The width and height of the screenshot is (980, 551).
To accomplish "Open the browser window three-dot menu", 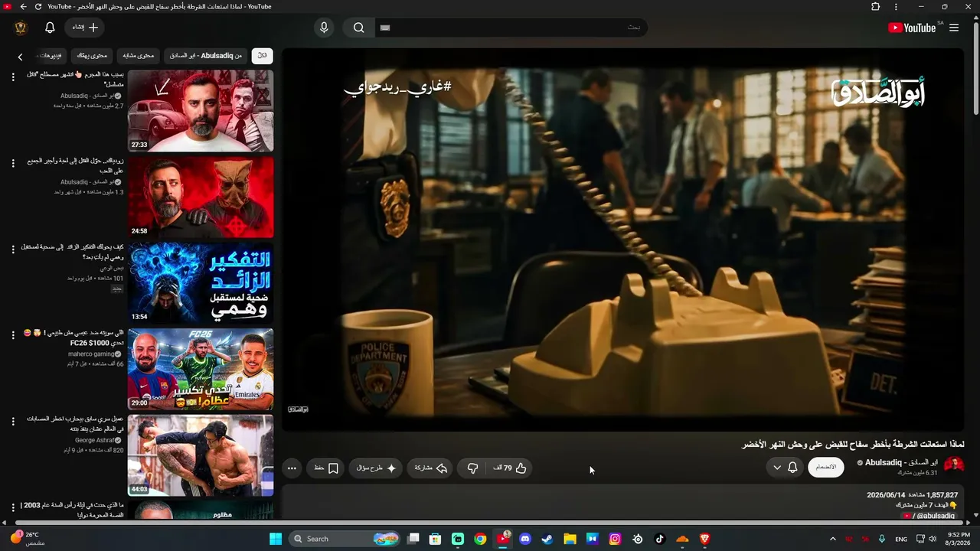I will [x=896, y=7].
